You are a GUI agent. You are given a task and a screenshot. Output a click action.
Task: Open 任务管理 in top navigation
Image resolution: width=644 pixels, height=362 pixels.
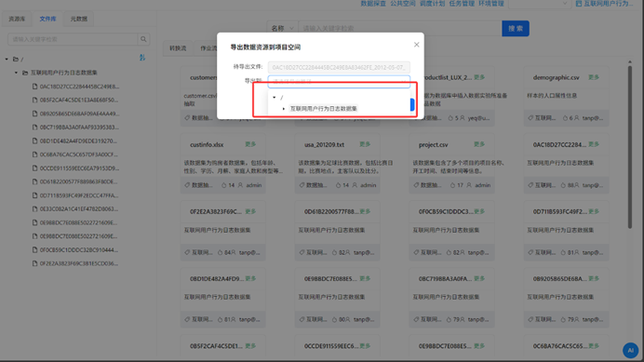tap(462, 4)
